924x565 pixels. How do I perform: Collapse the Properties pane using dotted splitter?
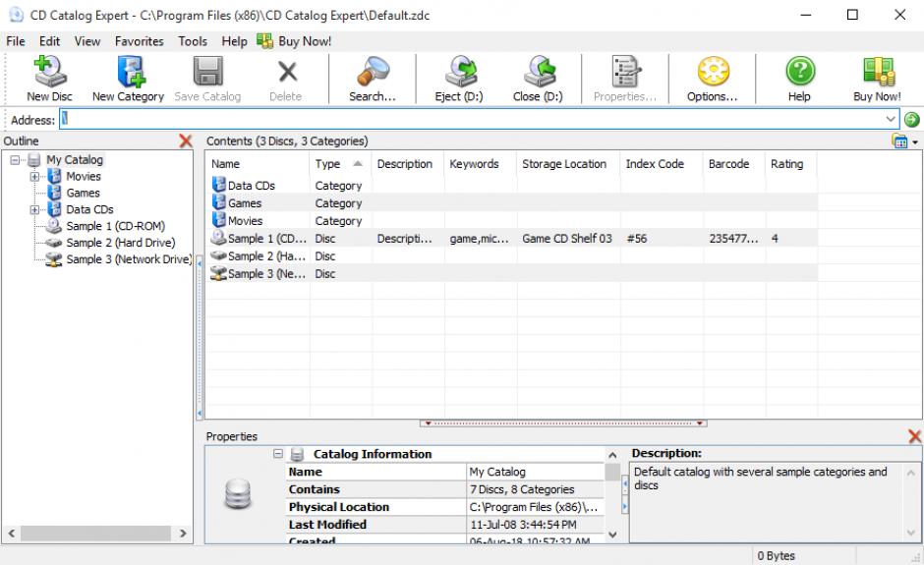[563, 424]
